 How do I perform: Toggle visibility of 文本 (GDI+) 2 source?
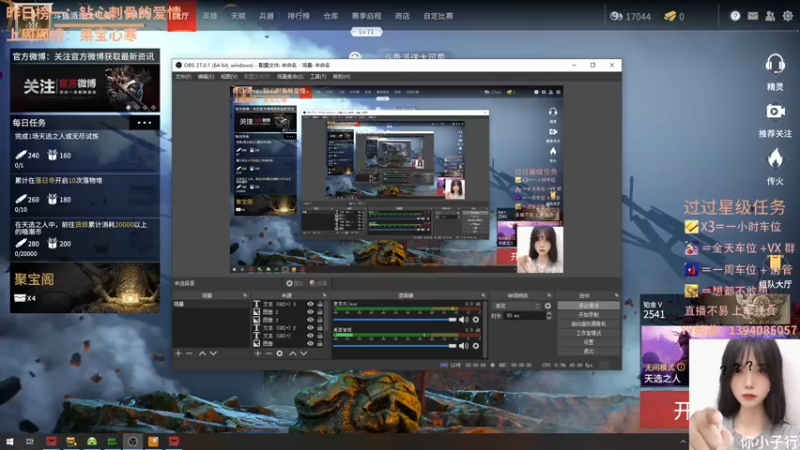tap(310, 328)
